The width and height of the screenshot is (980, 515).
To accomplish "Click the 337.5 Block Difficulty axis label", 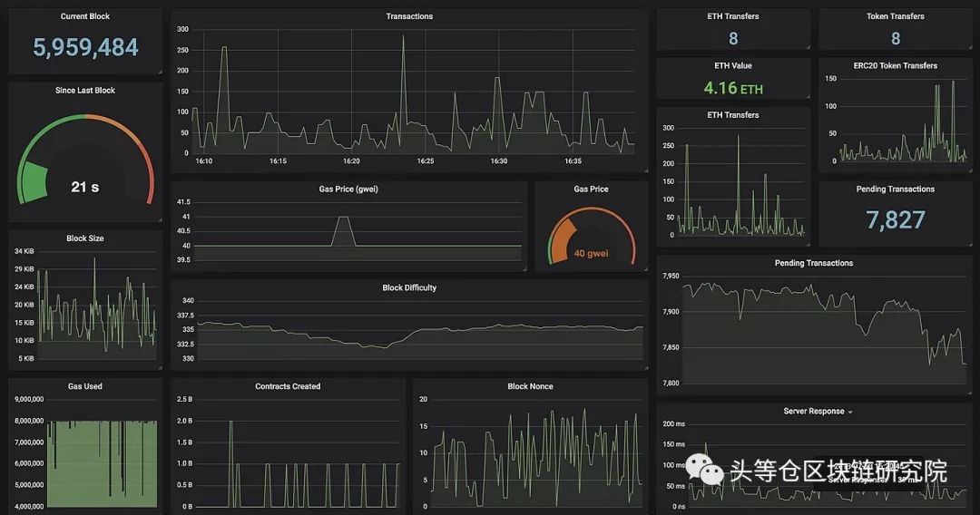I will pos(185,316).
